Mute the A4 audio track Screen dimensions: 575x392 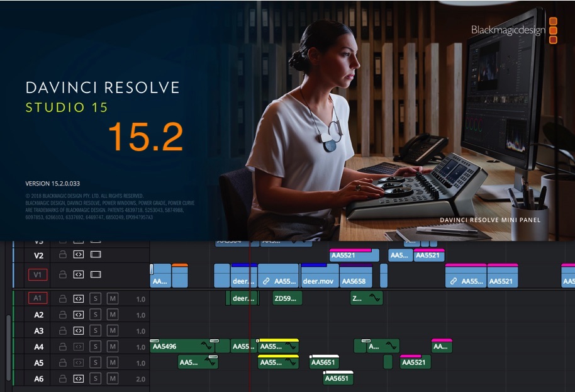tap(113, 347)
